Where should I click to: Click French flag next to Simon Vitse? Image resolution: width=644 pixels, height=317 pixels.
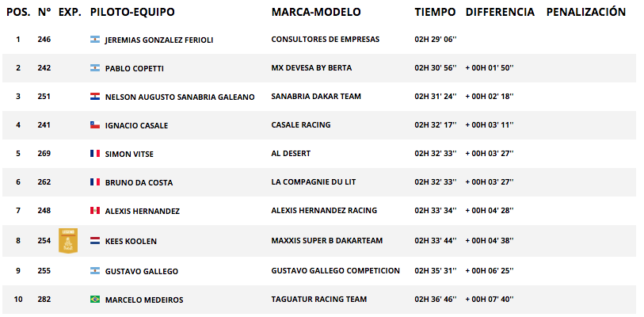(x=95, y=154)
